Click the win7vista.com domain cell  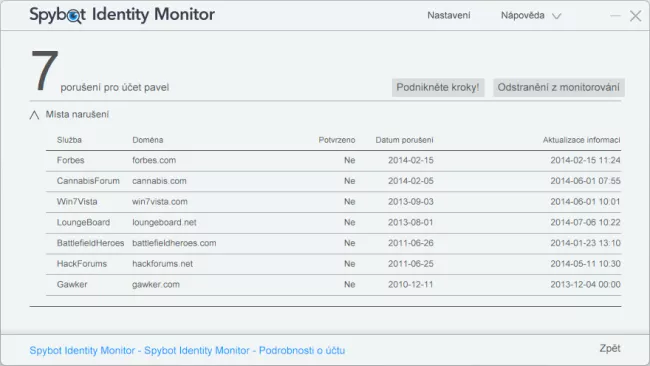(x=160, y=202)
